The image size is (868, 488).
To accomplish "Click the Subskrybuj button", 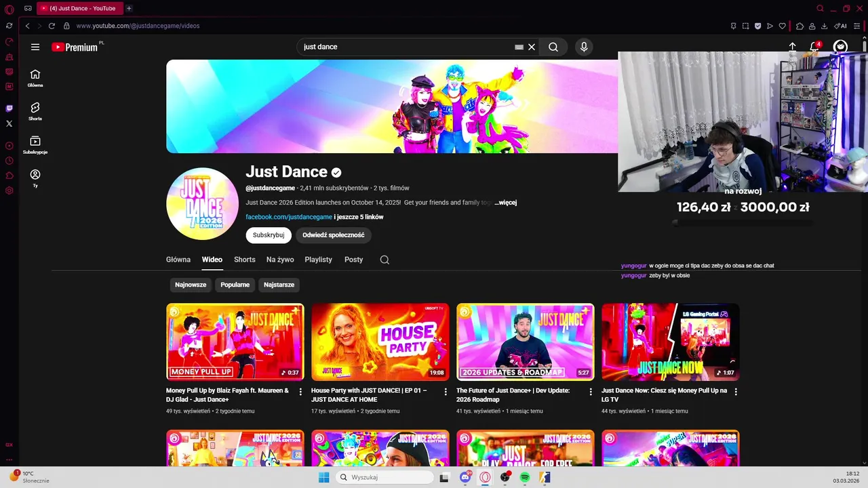I will tap(269, 235).
